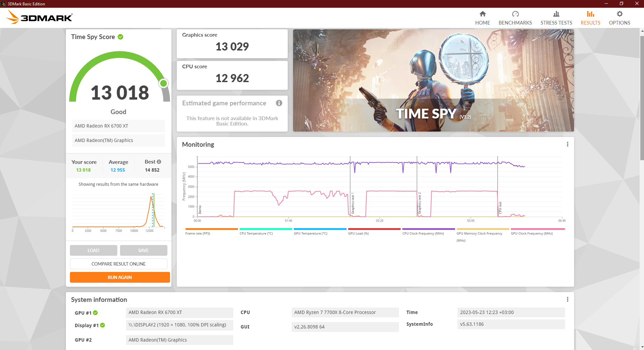The width and height of the screenshot is (644, 350).
Task: Click the green check next to Display #1
Action: pos(103,325)
